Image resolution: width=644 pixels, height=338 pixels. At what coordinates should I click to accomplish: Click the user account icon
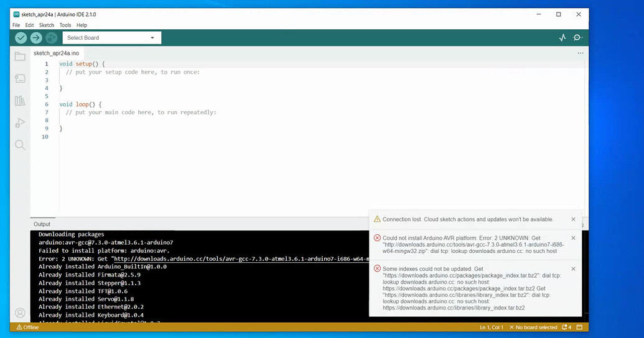[x=20, y=313]
